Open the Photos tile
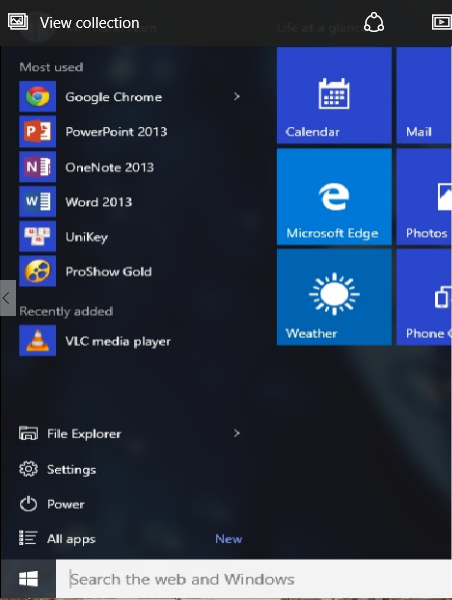This screenshot has height=600, width=452. tap(424, 197)
